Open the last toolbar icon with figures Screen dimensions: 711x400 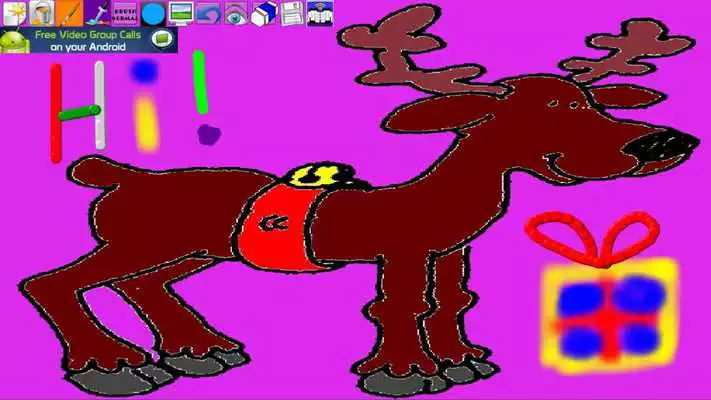[x=320, y=13]
